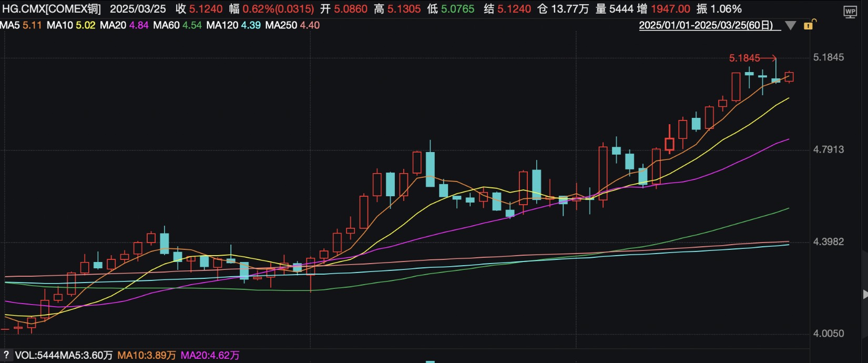Click the volume MA20:4.62万 label
Screen dimensions: 868x363
click(210, 356)
